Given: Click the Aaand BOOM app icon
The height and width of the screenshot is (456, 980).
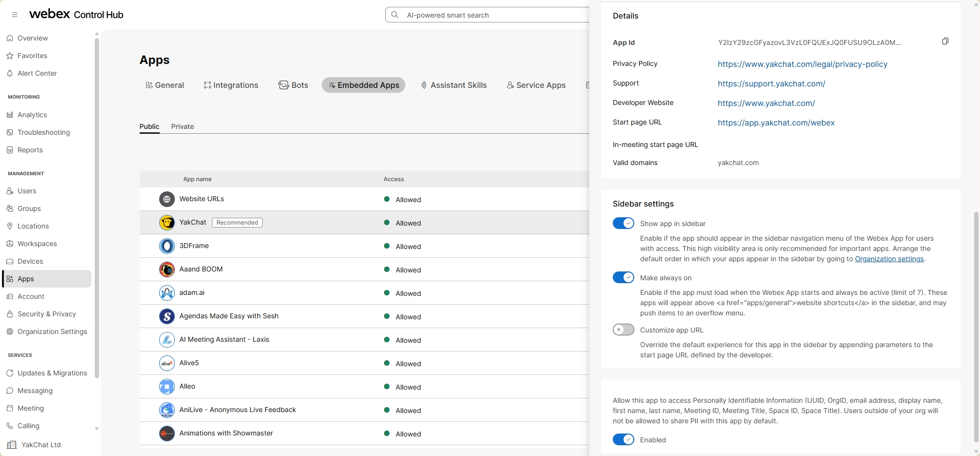Looking at the screenshot, I should pos(167,269).
